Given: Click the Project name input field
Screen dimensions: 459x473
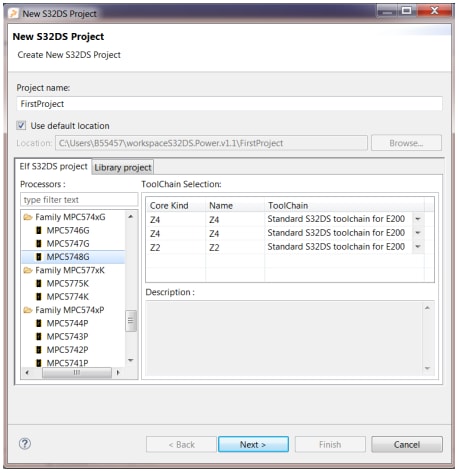Looking at the screenshot, I should click(x=229, y=104).
